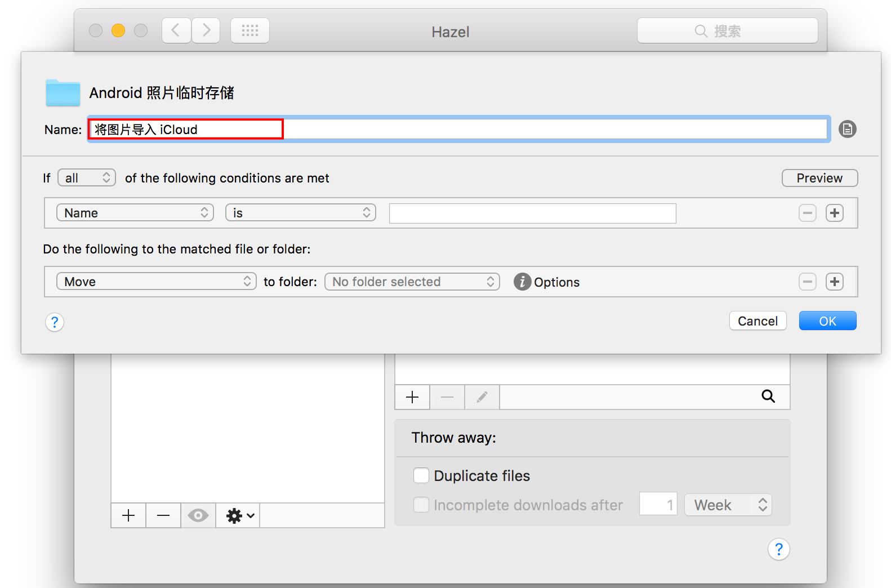The image size is (891, 588).
Task: Open the Move action dropdown
Action: [156, 282]
